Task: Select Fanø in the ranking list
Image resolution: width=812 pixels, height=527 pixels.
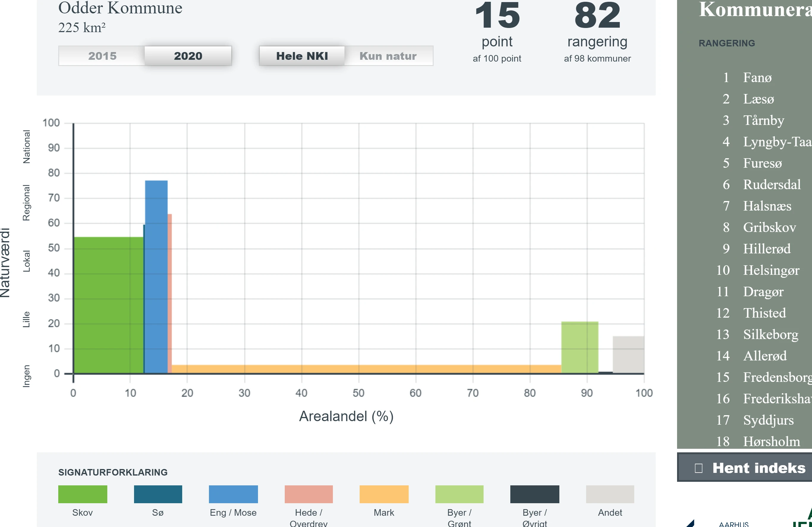Action: [757, 78]
